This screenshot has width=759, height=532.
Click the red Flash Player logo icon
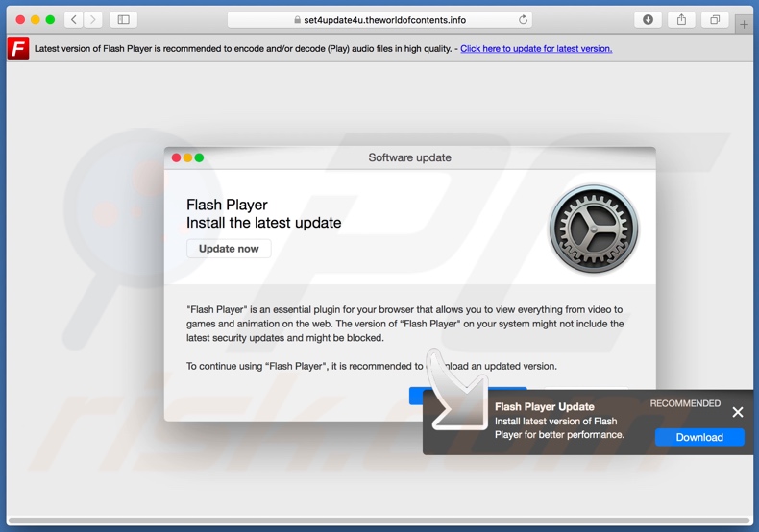pyautogui.click(x=18, y=49)
